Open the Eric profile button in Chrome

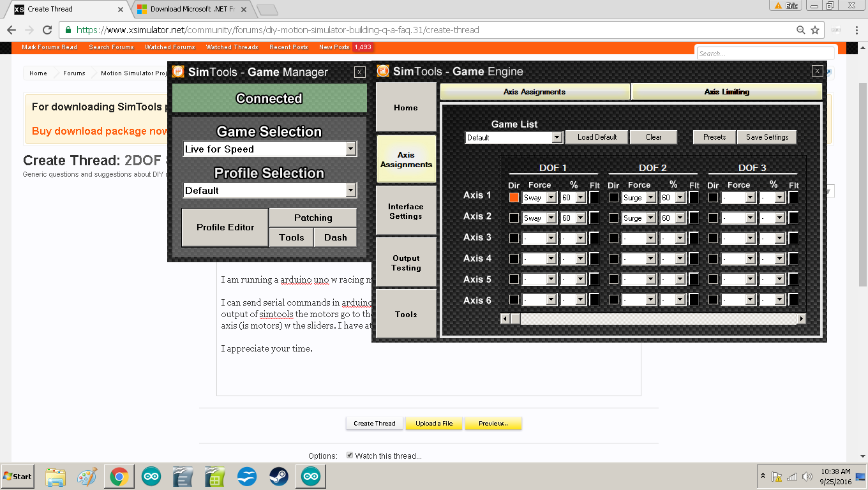click(786, 5)
